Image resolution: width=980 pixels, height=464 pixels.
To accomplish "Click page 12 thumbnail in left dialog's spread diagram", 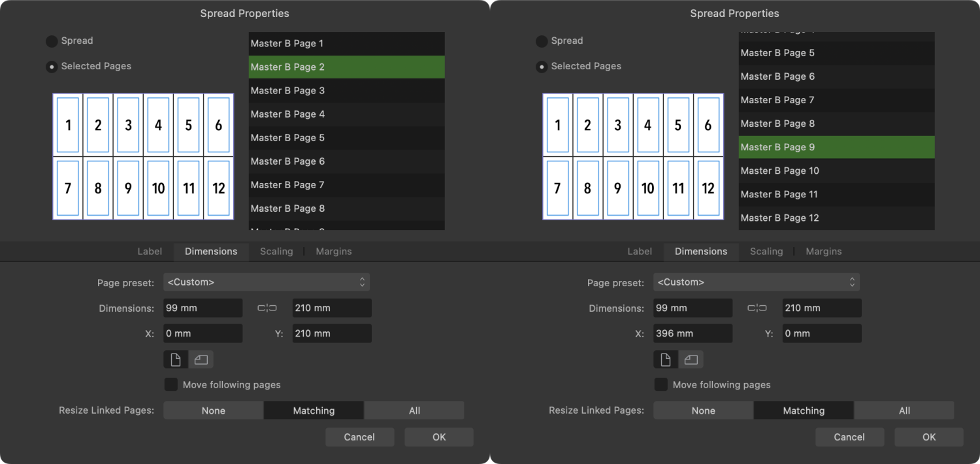I will click(x=219, y=189).
